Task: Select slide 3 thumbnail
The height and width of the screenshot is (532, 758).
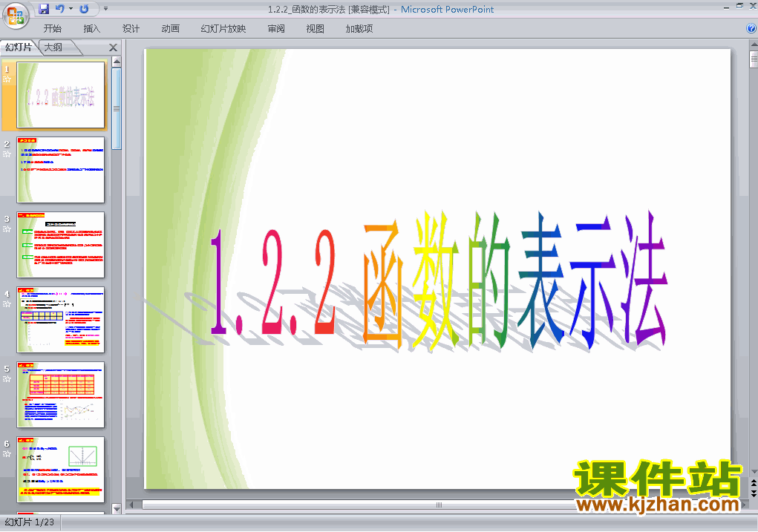Action: point(60,245)
